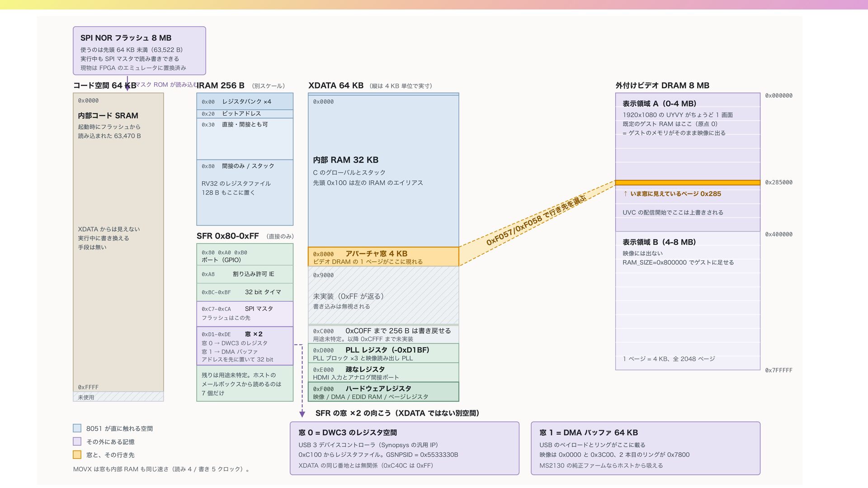Select the SFR の窓 ×2 の向こう heading
Image resolution: width=868 pixels, height=488 pixels.
[x=397, y=413]
